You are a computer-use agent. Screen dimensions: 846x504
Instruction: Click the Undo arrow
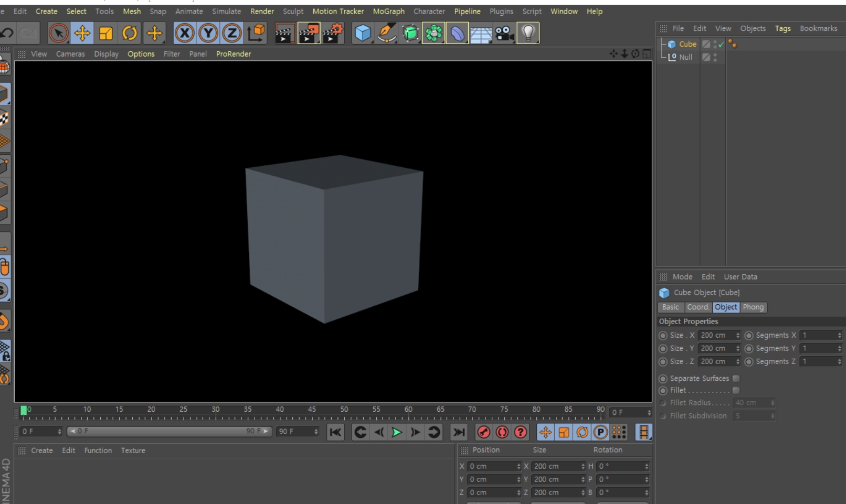point(7,34)
